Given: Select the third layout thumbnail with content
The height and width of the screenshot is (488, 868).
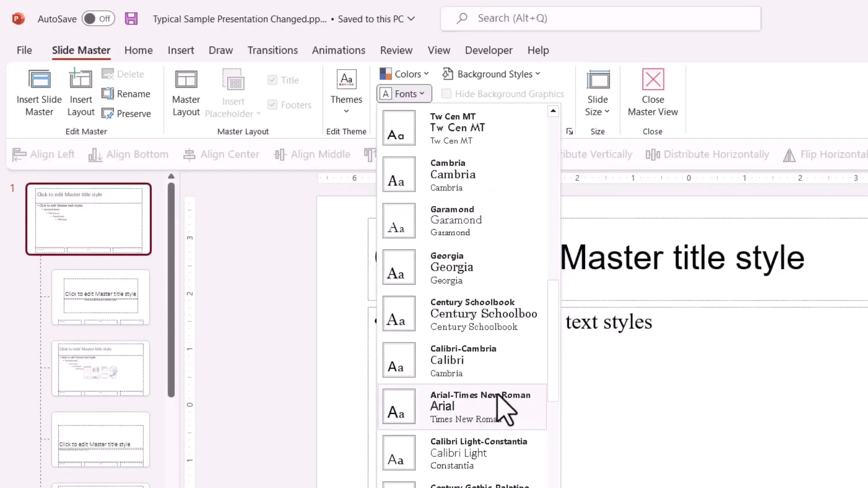Looking at the screenshot, I should 100,368.
